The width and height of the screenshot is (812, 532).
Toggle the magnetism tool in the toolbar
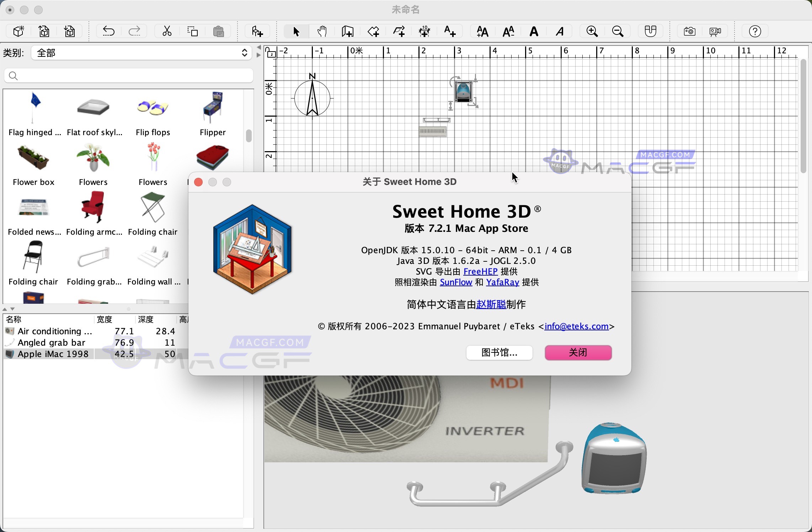pyautogui.click(x=650, y=31)
